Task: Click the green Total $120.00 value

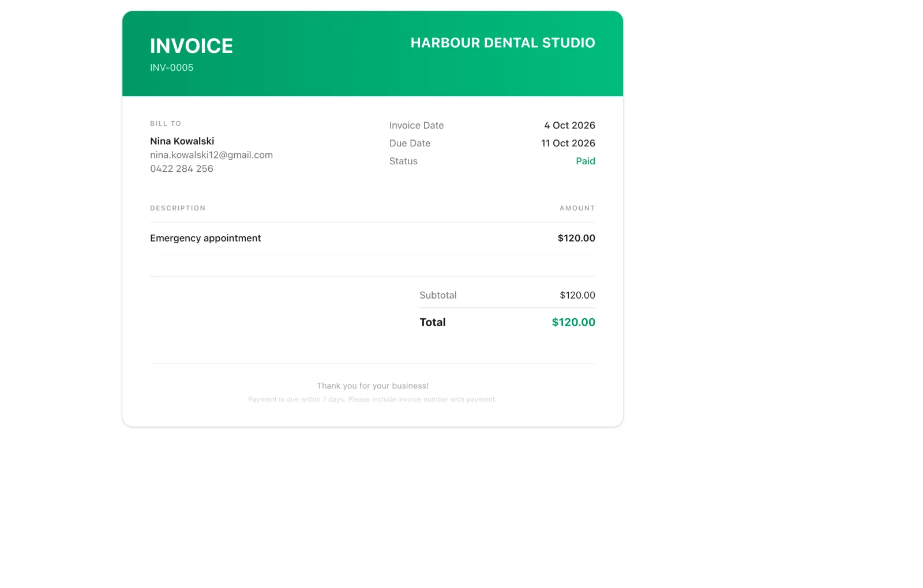Action: [573, 322]
